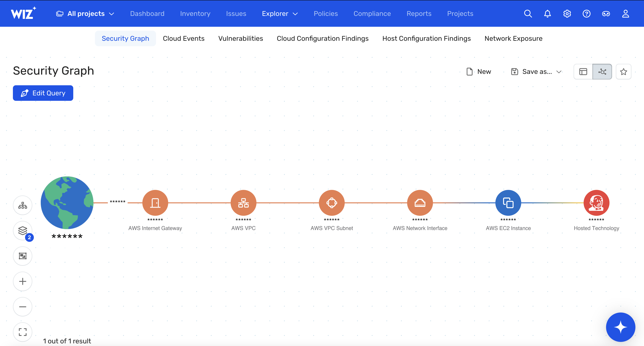This screenshot has width=644, height=346.
Task: Select the globe internet node
Action: coord(67,203)
